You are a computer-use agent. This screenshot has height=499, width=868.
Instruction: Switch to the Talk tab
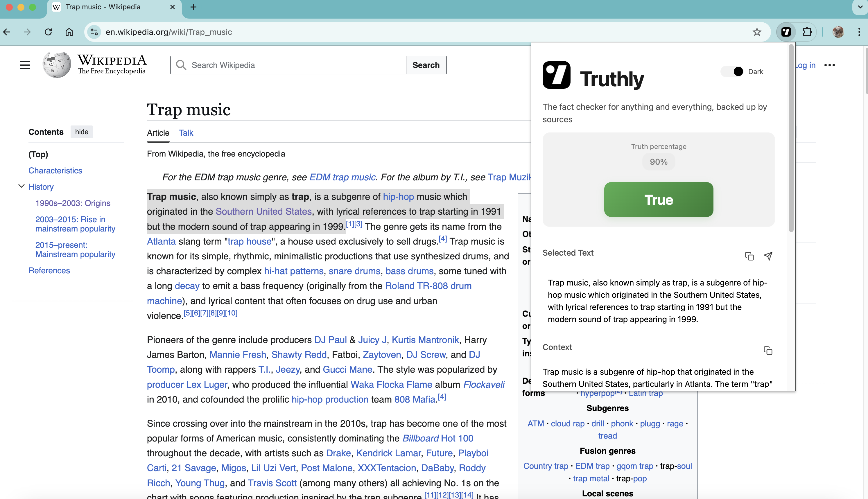[x=186, y=133]
